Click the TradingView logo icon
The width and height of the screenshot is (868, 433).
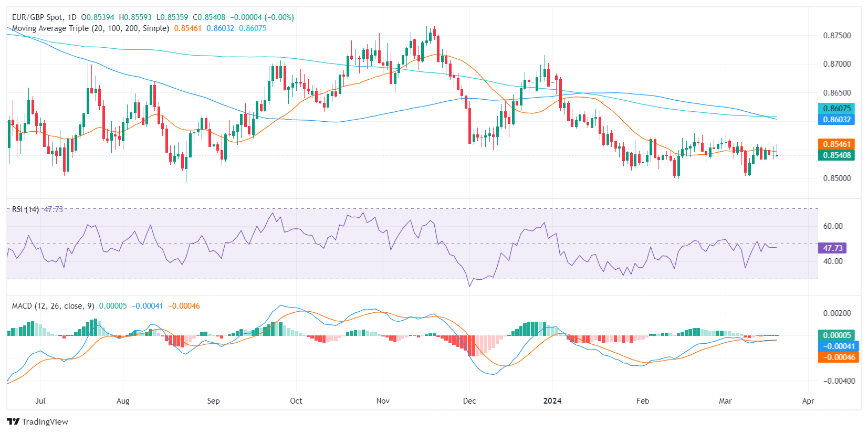tap(13, 421)
